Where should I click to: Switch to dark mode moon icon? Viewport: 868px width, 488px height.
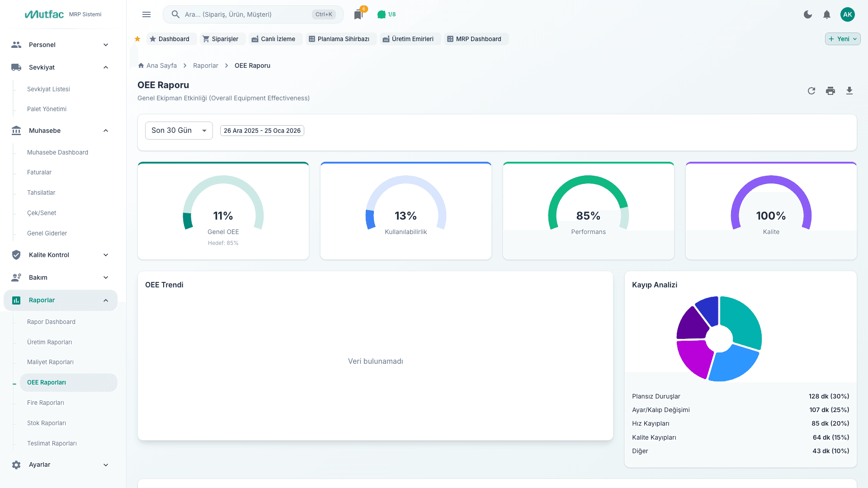coord(808,14)
